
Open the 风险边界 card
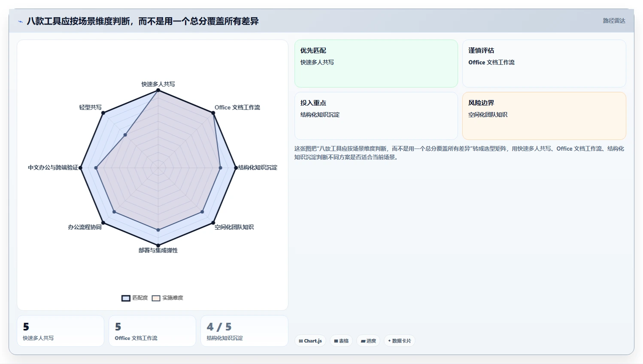(x=544, y=116)
